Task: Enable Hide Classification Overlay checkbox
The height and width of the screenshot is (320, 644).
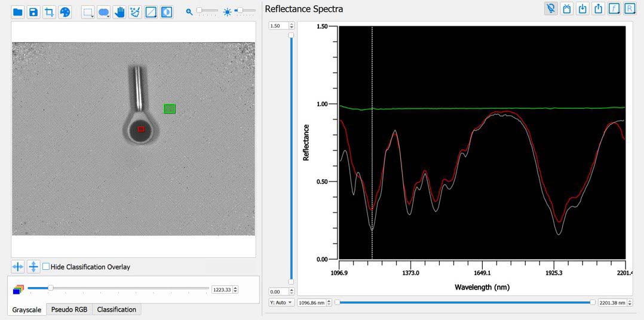Action: [x=46, y=267]
